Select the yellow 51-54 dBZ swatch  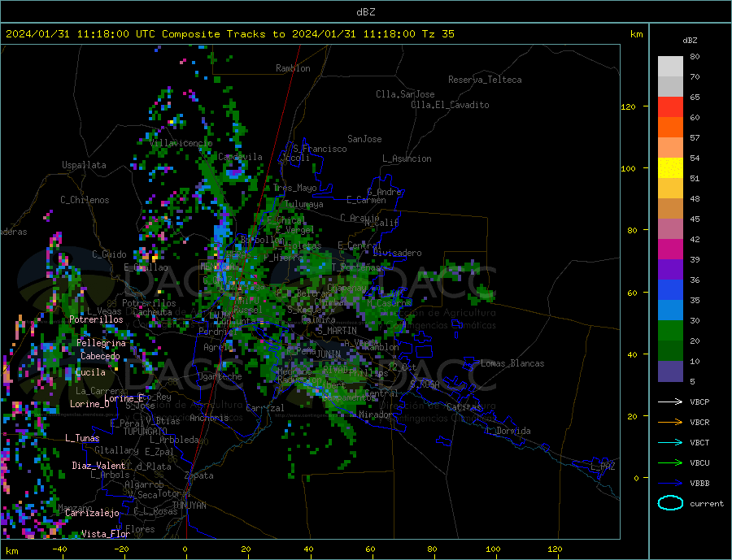670,168
